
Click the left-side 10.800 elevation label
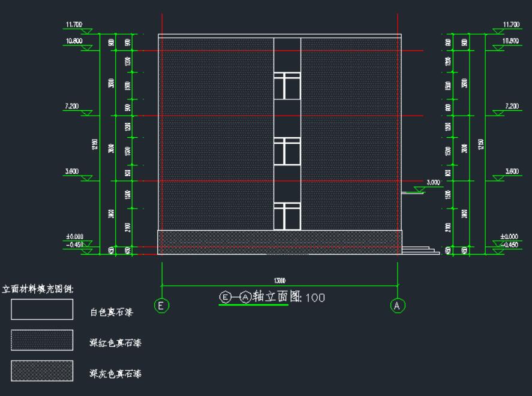coord(74,41)
